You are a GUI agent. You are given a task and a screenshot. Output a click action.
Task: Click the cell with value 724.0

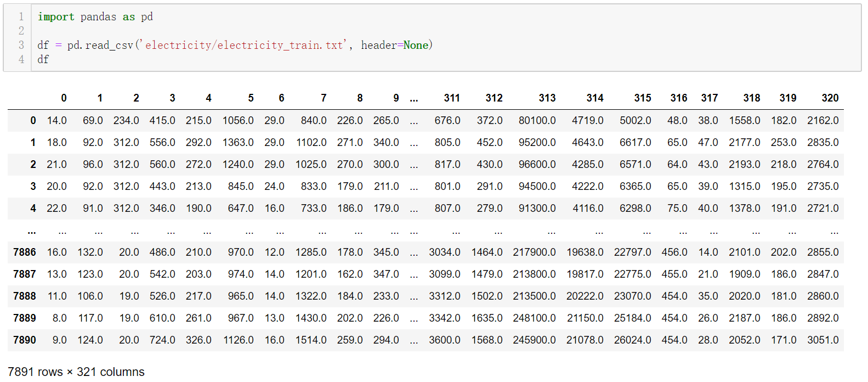[162, 340]
